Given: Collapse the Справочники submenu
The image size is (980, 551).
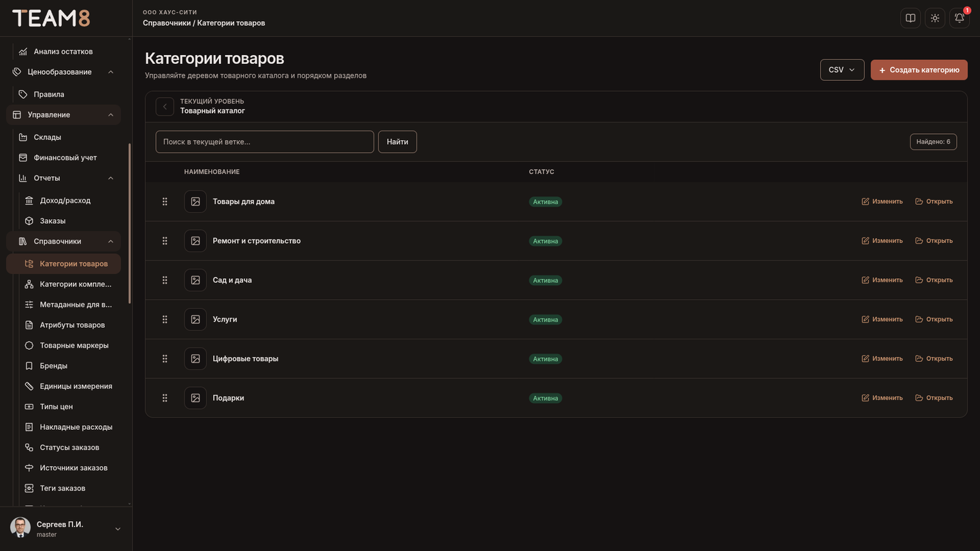Looking at the screenshot, I should [111, 241].
